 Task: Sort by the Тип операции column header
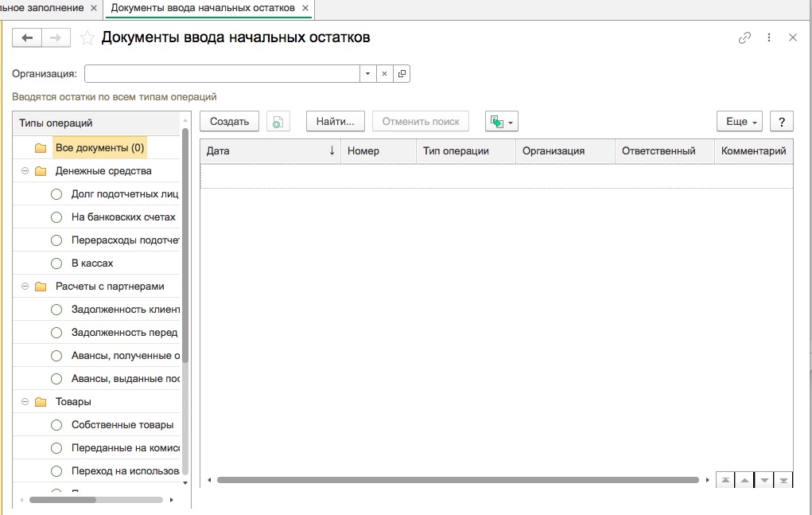[466, 151]
